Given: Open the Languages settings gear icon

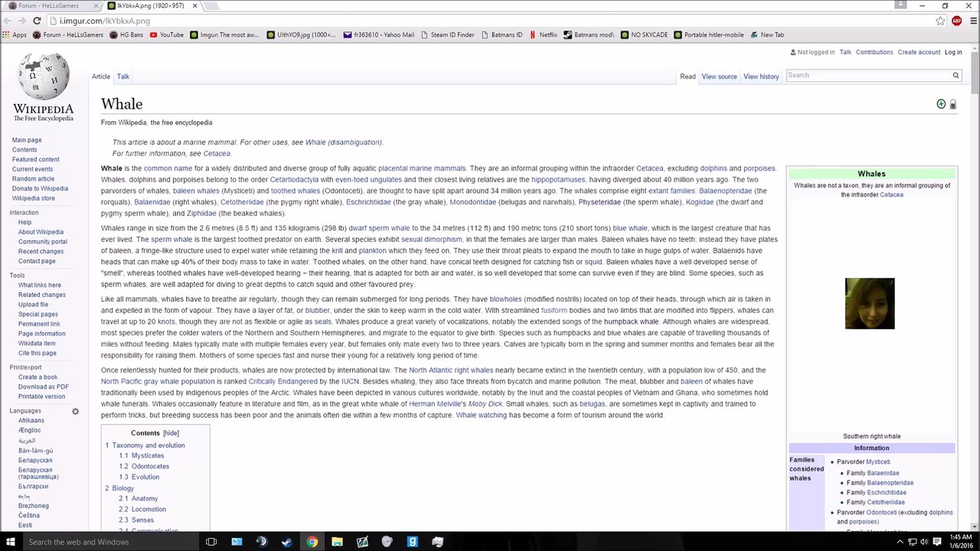Looking at the screenshot, I should point(75,412).
